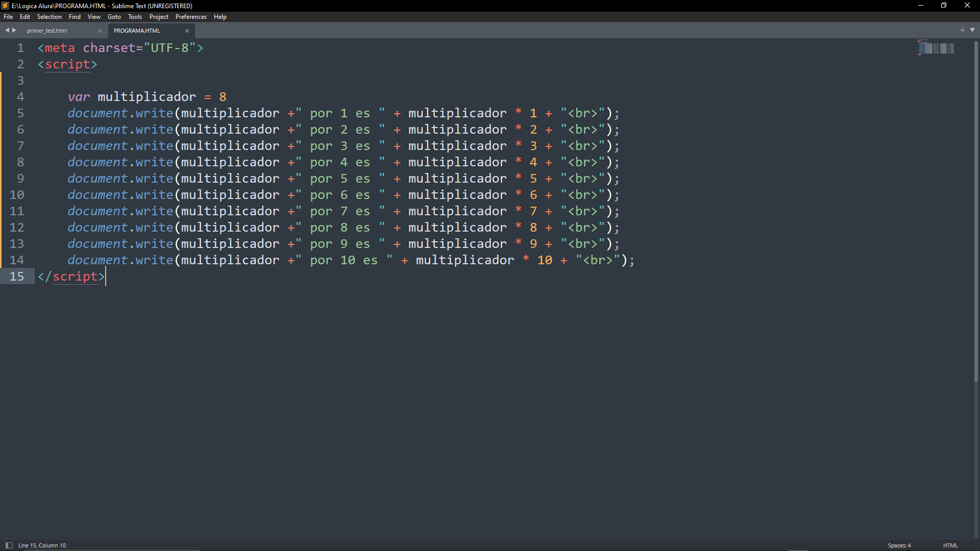Open the Tools menu
This screenshot has width=980, height=551.
(135, 17)
